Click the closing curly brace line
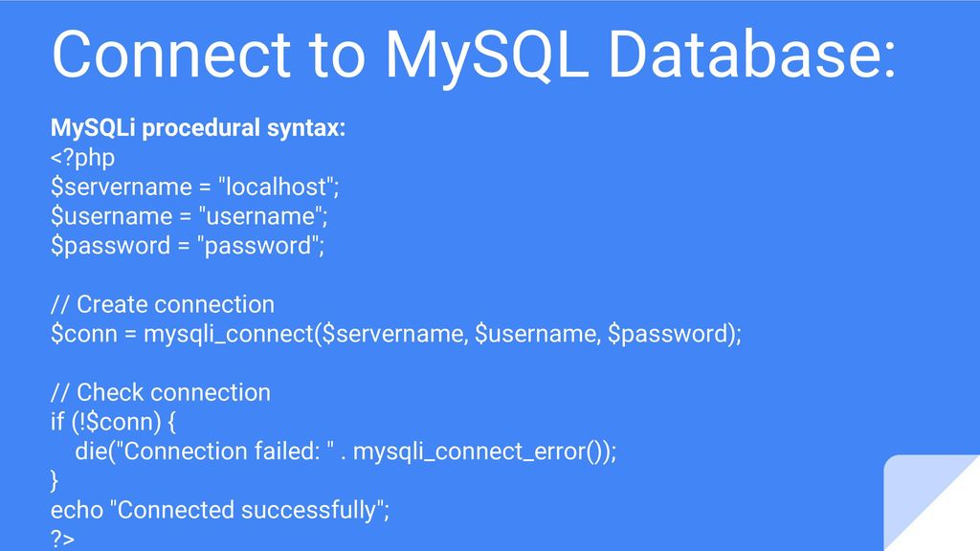 pyautogui.click(x=55, y=480)
